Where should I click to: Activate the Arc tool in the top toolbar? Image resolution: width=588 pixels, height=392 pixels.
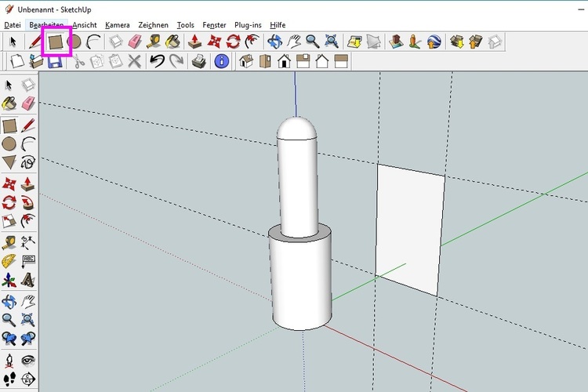click(x=93, y=42)
